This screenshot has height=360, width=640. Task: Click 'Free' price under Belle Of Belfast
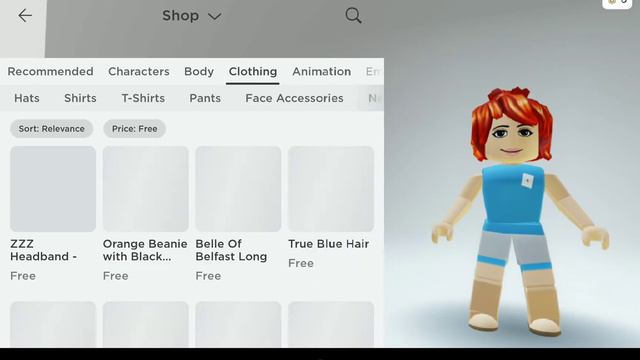208,276
